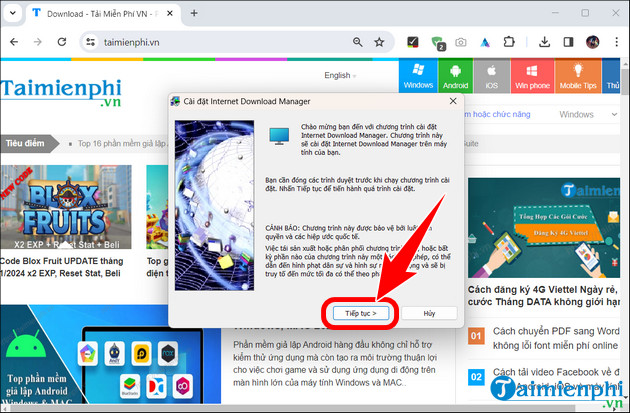The height and width of the screenshot is (413, 630).
Task: Click the browser forward arrow
Action: tap(37, 42)
